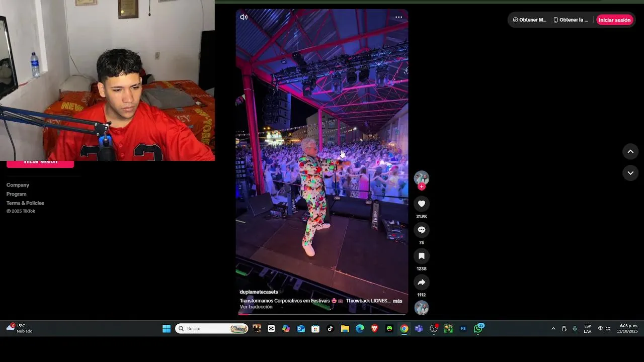The height and width of the screenshot is (362, 644).
Task: Open the three-dots video options menu
Action: tap(398, 17)
